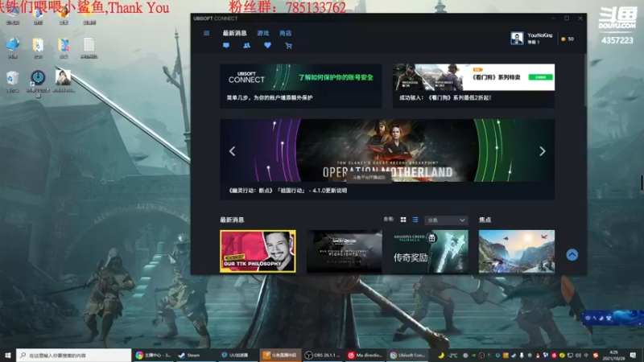Open Steam from the taskbar
Image resolution: width=644 pixels, height=362 pixels.
(196, 355)
